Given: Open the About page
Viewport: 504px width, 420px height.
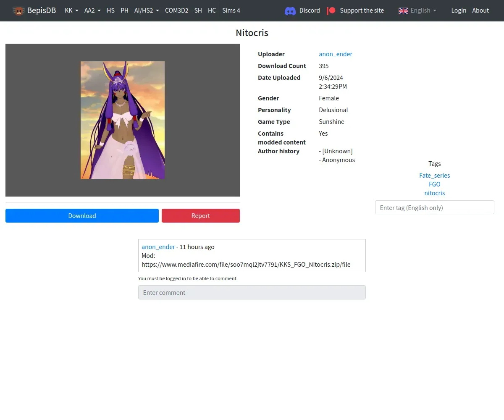Looking at the screenshot, I should [480, 10].
